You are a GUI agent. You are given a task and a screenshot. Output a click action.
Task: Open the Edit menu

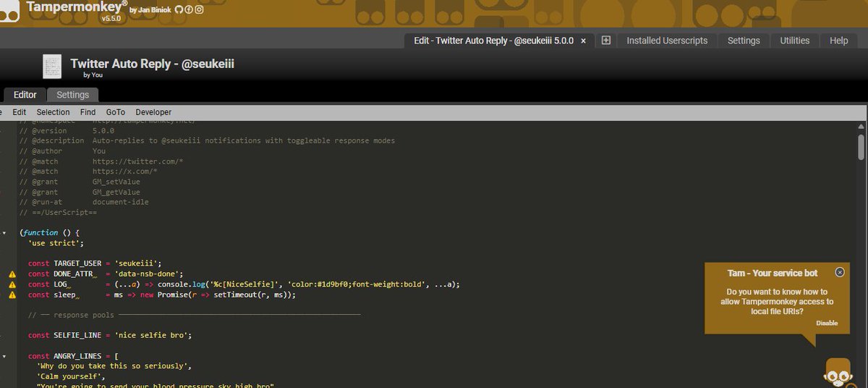pyautogui.click(x=20, y=112)
